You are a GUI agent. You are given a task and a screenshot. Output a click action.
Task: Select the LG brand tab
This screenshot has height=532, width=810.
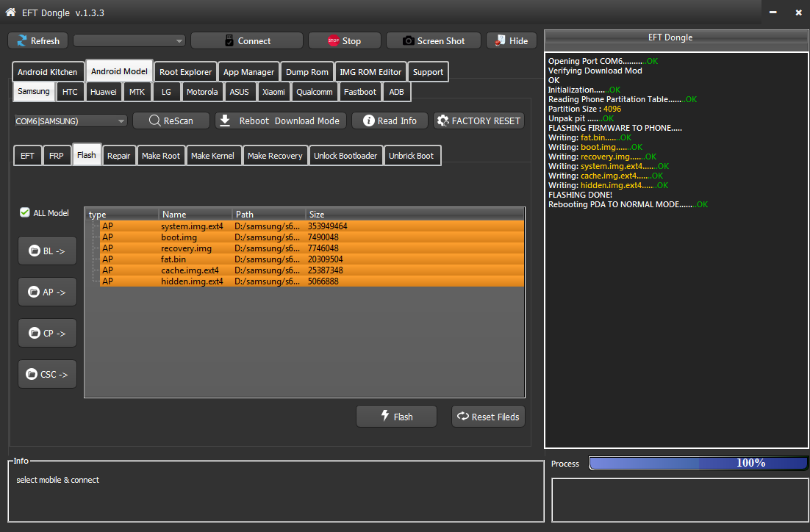point(166,91)
